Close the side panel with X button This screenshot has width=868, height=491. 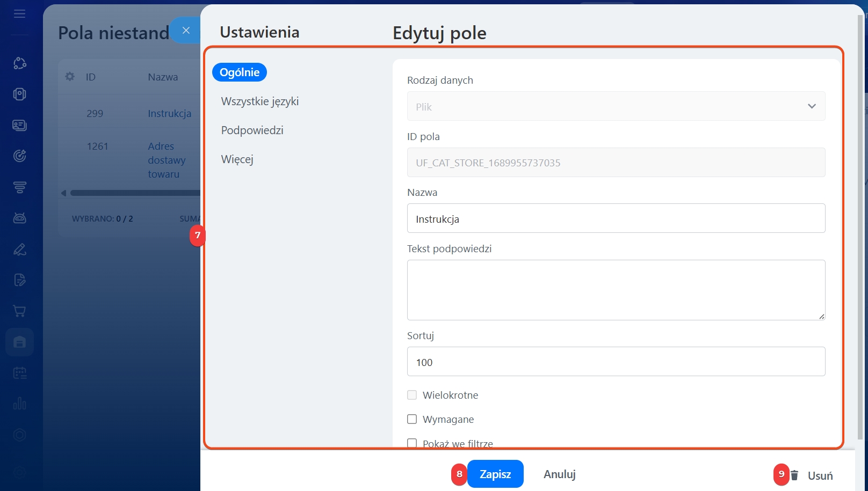(x=186, y=31)
